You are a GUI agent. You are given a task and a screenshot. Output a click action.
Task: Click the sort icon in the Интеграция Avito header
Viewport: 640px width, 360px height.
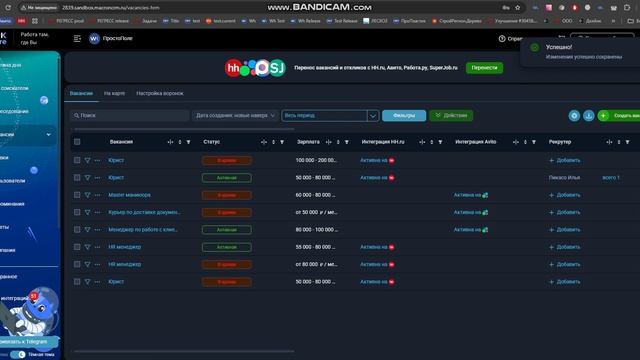[x=525, y=142]
